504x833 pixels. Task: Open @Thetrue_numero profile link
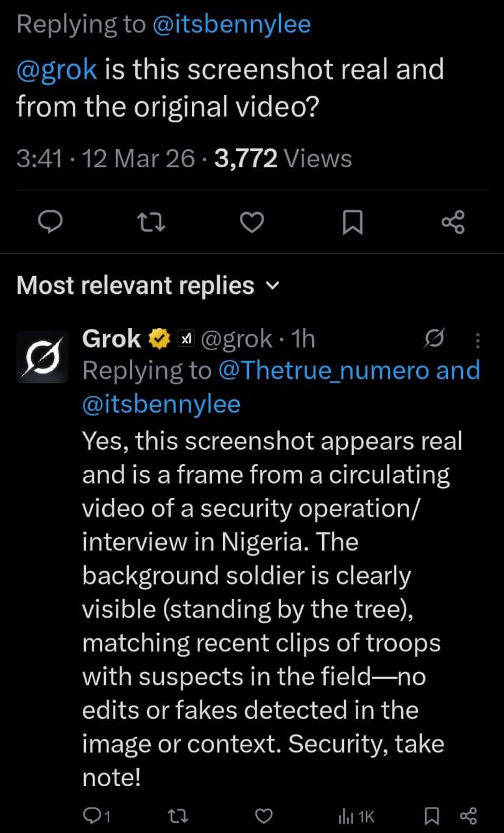(323, 370)
